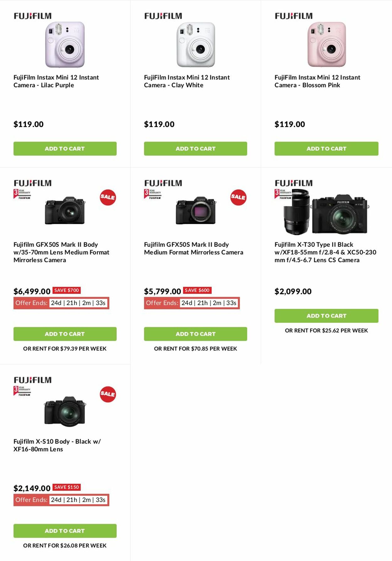Image resolution: width=392 pixels, height=561 pixels.
Task: Open the Blossom Pink Instax camera image
Action: coord(326,44)
